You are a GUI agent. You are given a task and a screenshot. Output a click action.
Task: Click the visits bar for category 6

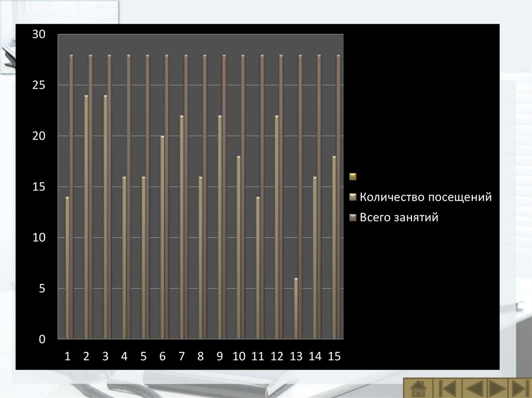(162, 237)
